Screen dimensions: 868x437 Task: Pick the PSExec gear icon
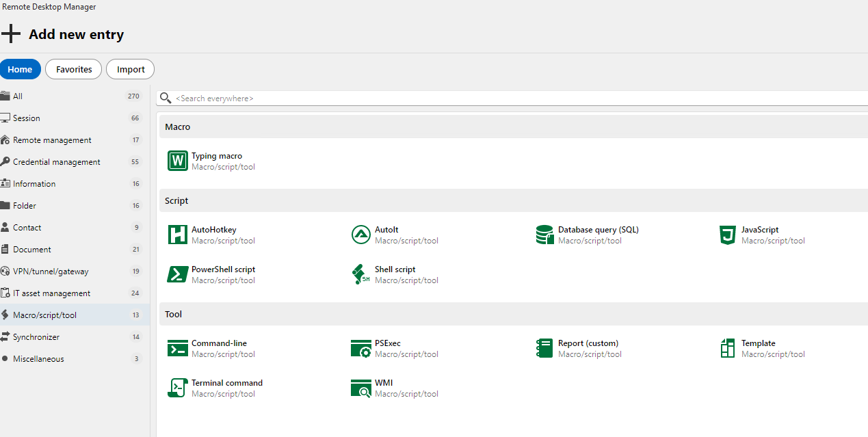coord(361,348)
